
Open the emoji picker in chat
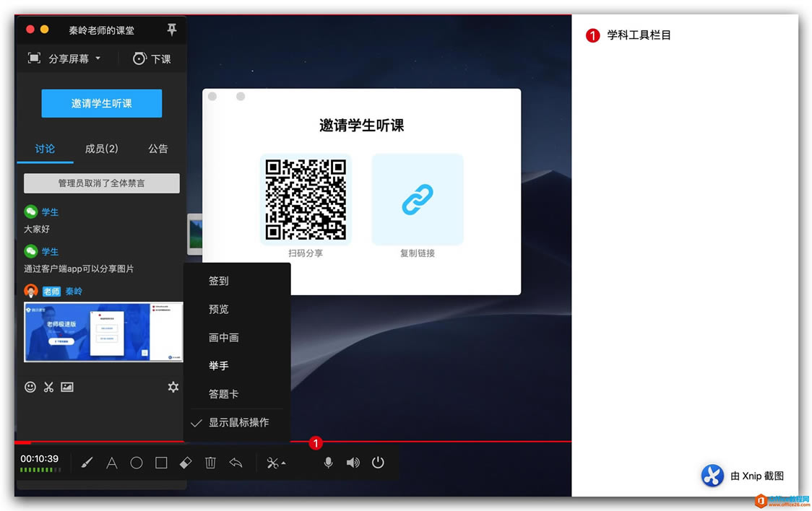[30, 387]
